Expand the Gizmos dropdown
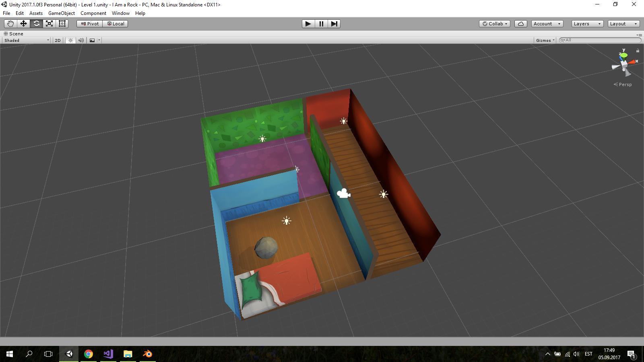Image resolution: width=644 pixels, height=362 pixels. pos(545,40)
